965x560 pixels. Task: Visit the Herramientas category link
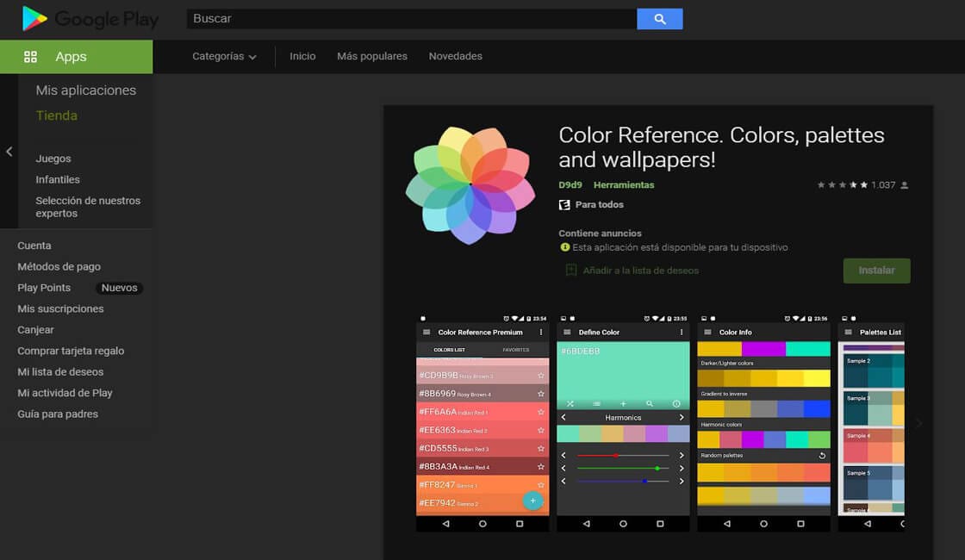point(624,184)
